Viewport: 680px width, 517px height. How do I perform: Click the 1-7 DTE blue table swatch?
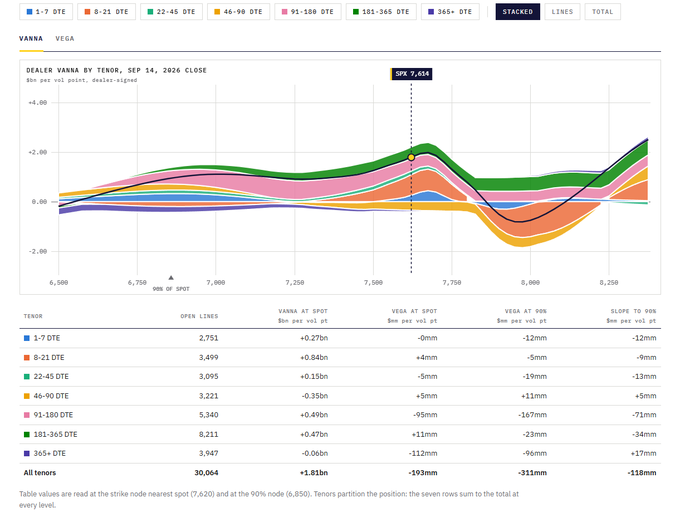point(26,338)
